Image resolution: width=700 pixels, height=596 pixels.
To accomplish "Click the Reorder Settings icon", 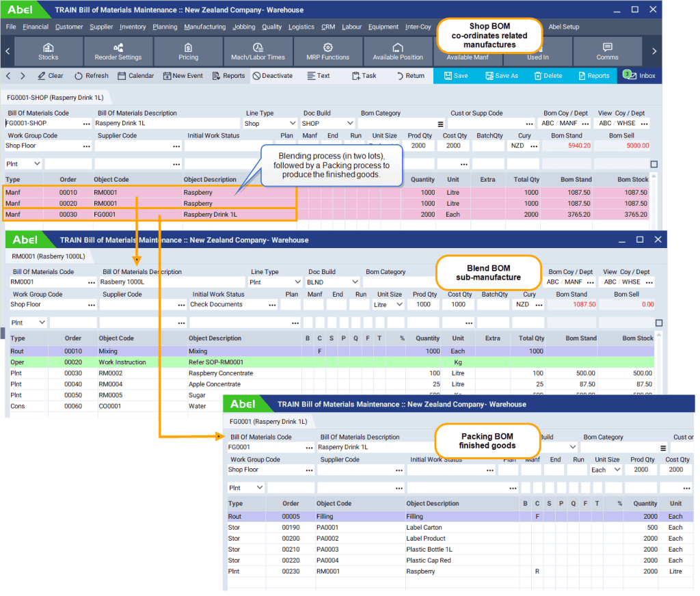I will click(118, 51).
